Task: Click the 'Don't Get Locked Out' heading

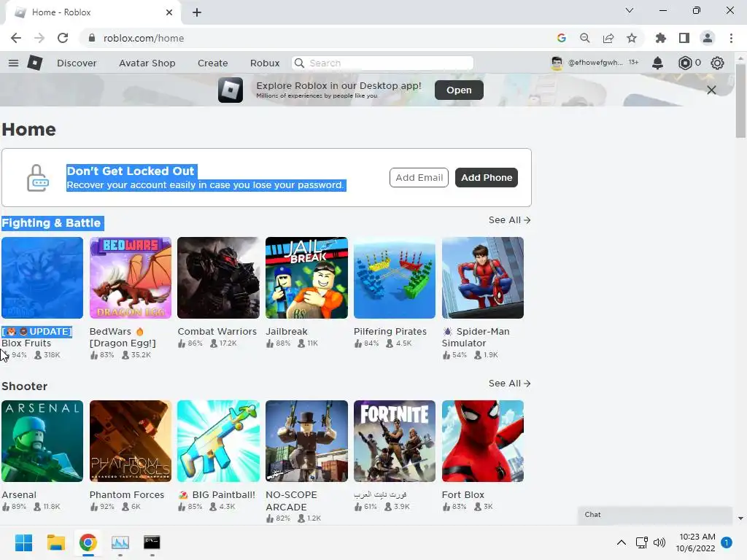Action: pos(131,171)
